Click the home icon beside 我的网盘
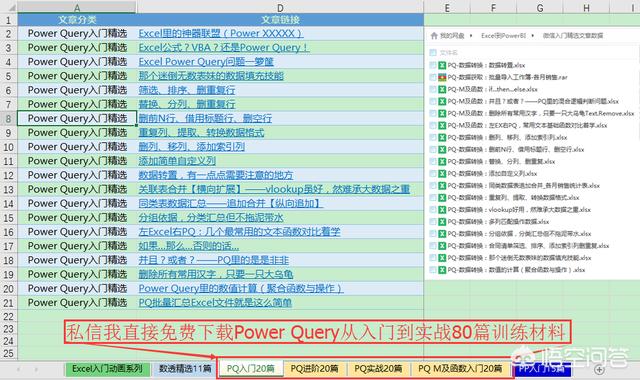 click(x=434, y=36)
